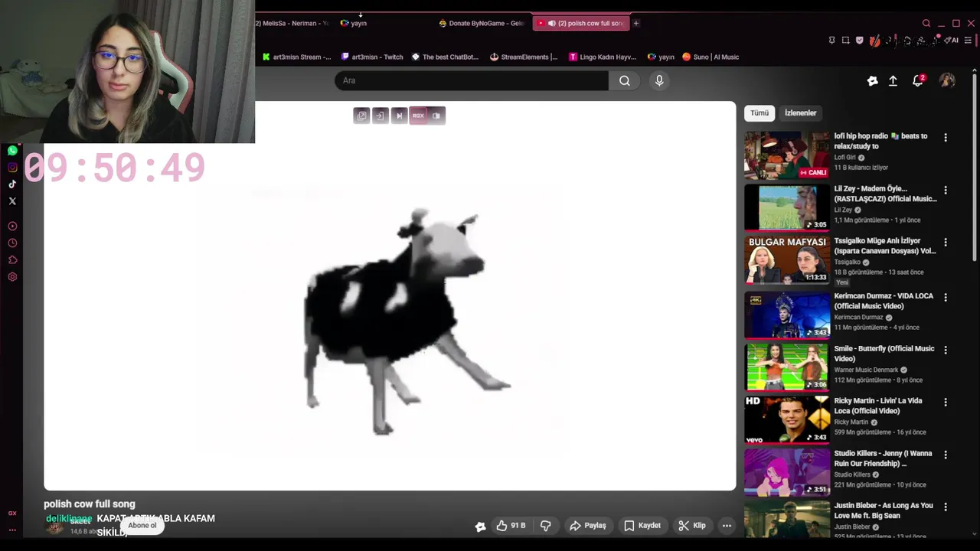
Task: Click the pop-out video overlay button
Action: [x=362, y=116]
